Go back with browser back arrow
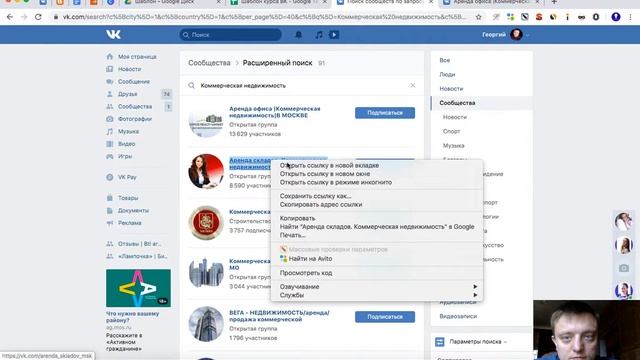 pyautogui.click(x=10, y=17)
